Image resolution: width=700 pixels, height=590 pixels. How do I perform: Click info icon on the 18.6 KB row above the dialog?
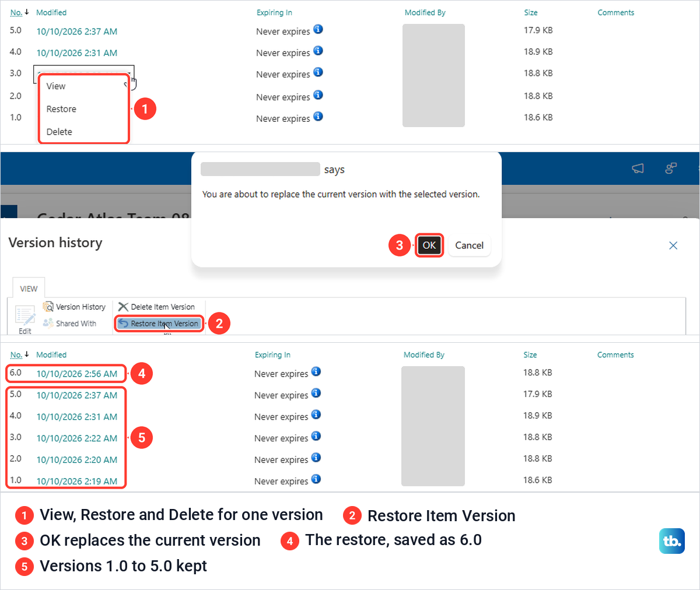pyautogui.click(x=318, y=117)
